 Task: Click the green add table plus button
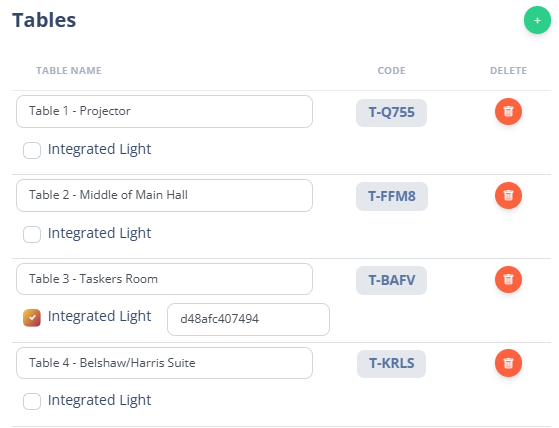click(537, 20)
